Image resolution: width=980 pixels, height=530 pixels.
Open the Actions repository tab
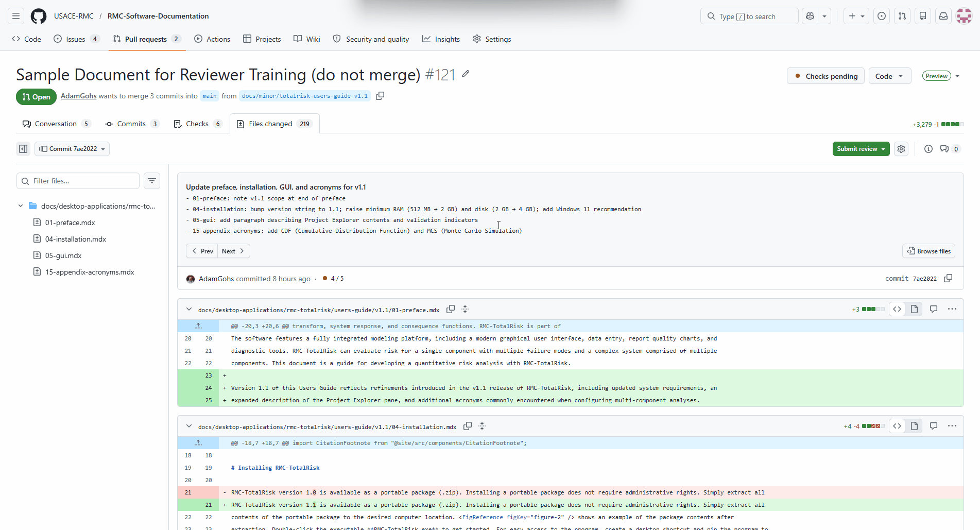tap(212, 39)
